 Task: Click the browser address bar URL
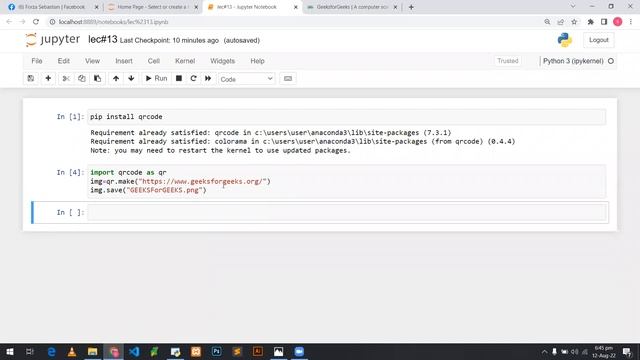[113, 22]
